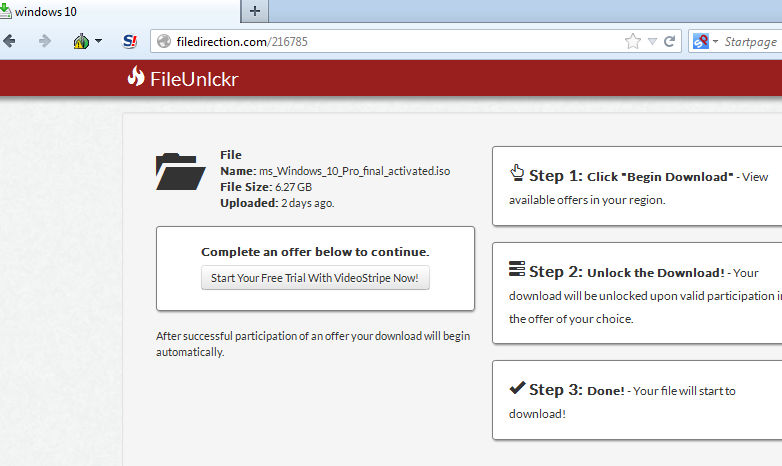782x466 pixels.
Task: Click the Step 2 Unlock the Download heading
Action: click(x=627, y=272)
